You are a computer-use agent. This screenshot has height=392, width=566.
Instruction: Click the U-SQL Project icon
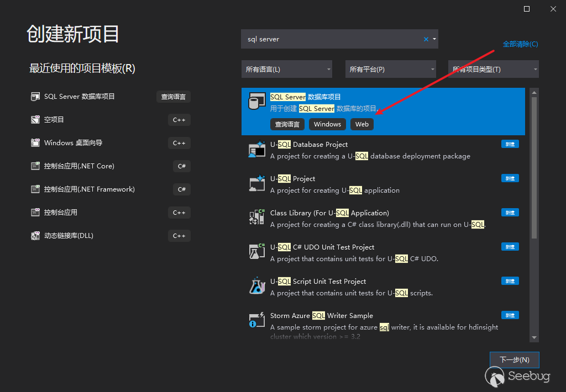[x=256, y=183]
